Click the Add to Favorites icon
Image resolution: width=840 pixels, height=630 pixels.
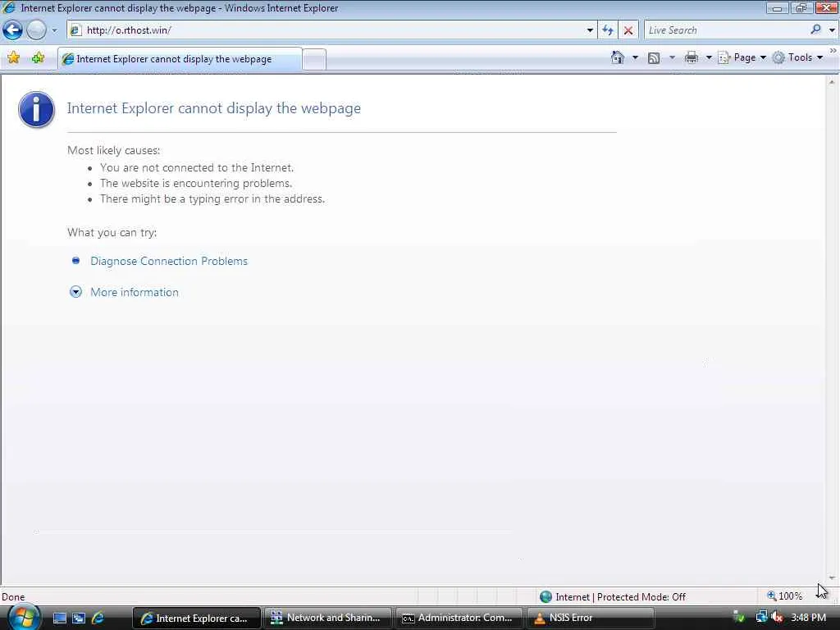38,58
